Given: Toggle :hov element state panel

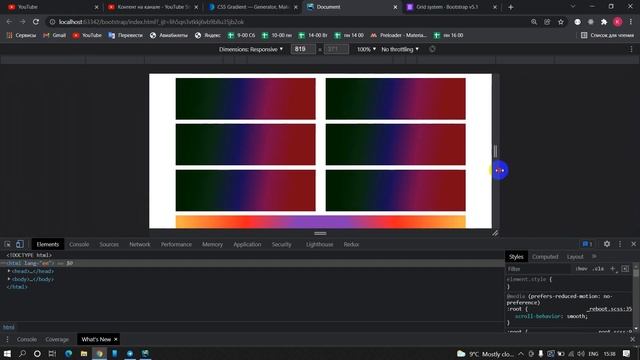Looking at the screenshot, I should pyautogui.click(x=582, y=269).
